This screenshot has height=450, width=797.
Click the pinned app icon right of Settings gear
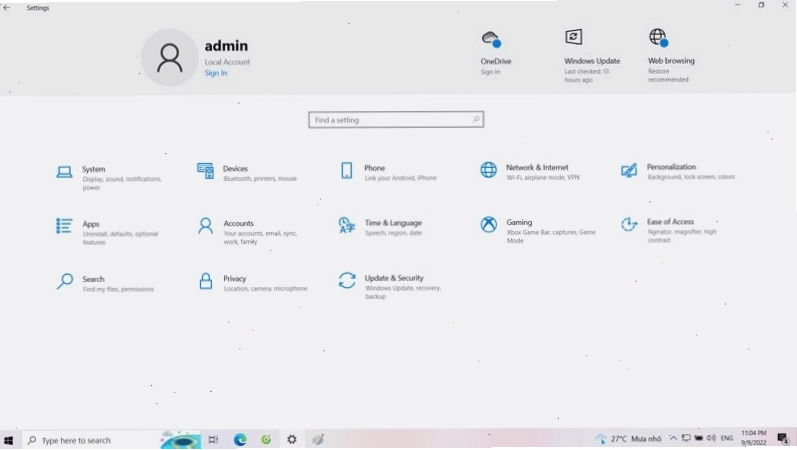(318, 439)
